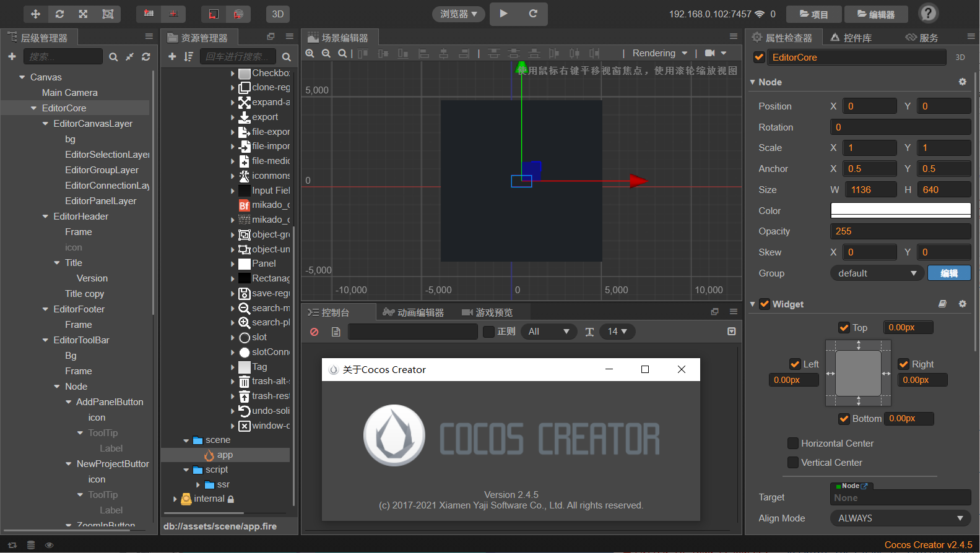This screenshot has width=980, height=553.
Task: Click the blue group edit button
Action: click(949, 273)
